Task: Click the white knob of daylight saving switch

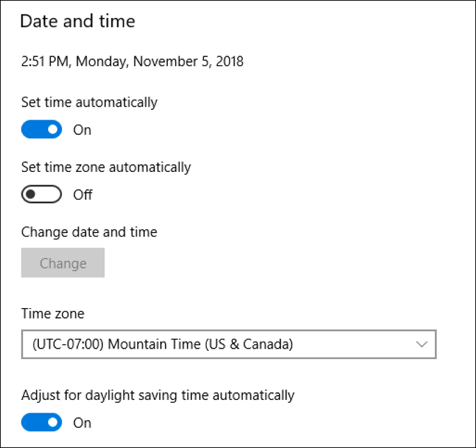Action: [52, 422]
